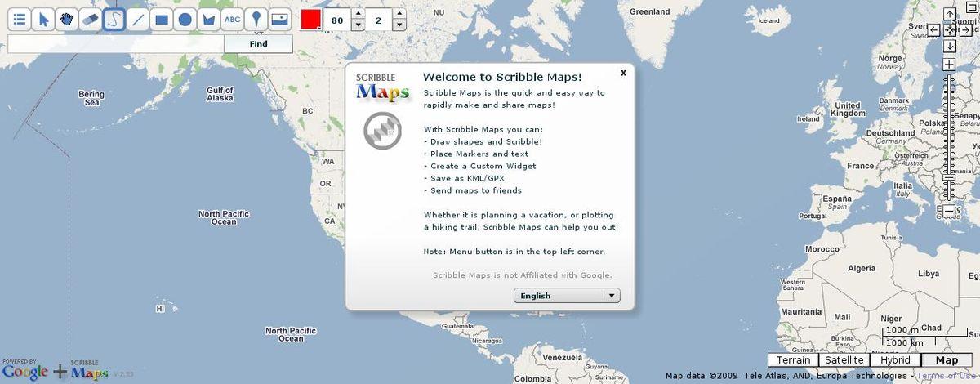Zoom in with the plus button

tap(949, 65)
